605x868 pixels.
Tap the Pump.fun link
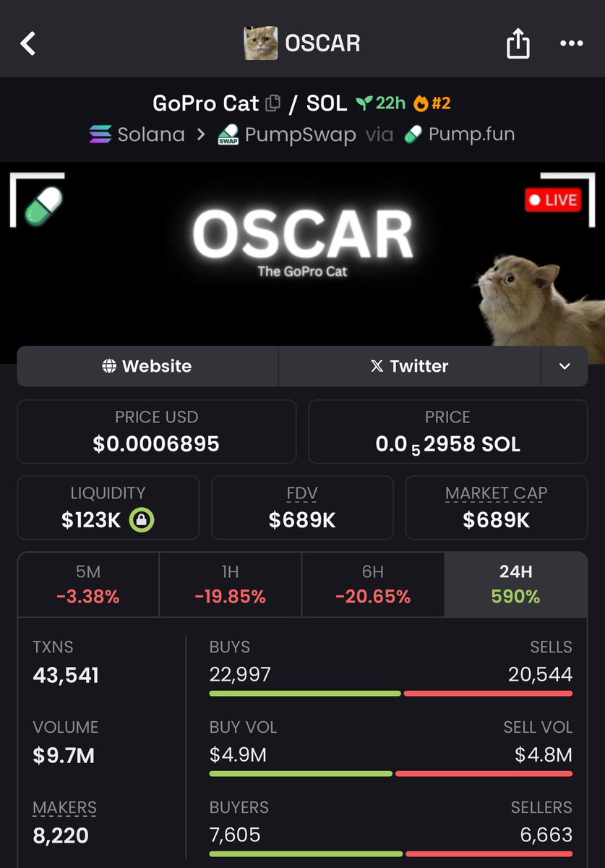point(460,135)
